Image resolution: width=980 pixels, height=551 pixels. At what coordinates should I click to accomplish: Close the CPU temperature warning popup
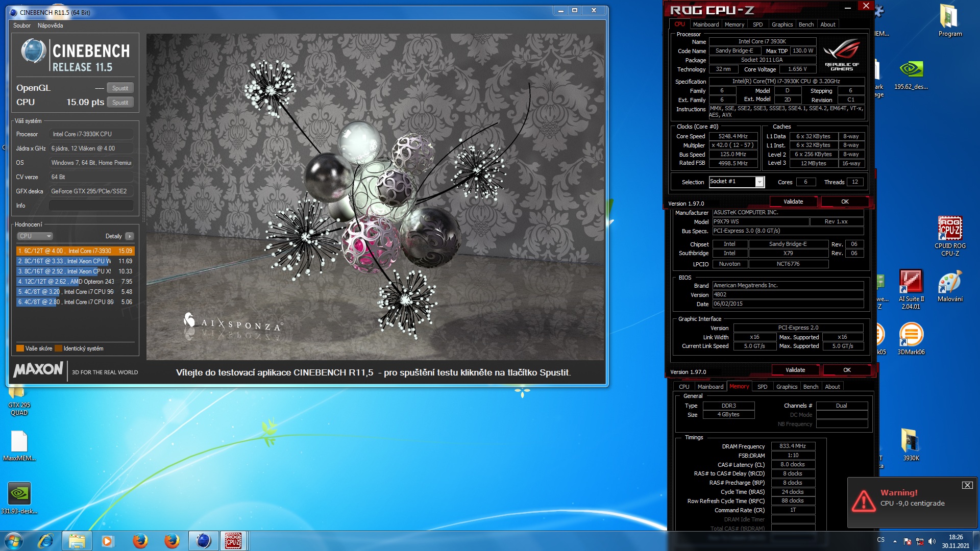tap(967, 485)
